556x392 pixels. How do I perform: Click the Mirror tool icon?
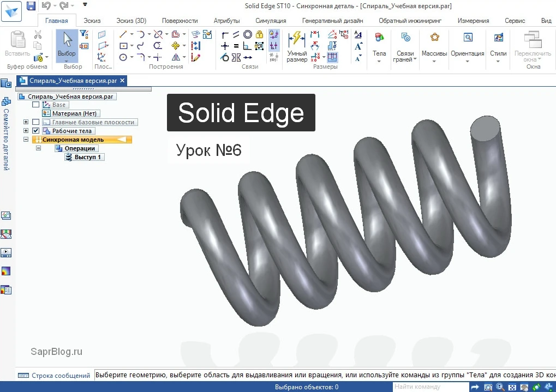(176, 57)
